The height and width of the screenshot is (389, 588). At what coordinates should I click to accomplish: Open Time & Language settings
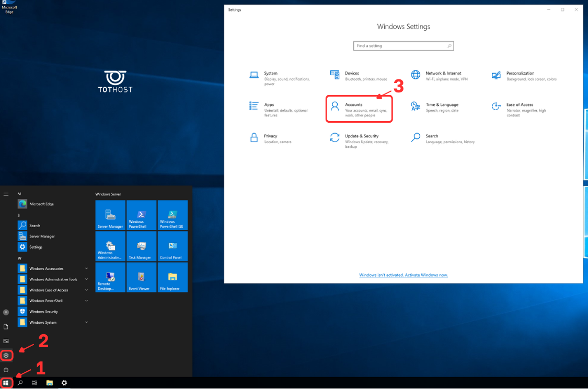[x=435, y=107]
